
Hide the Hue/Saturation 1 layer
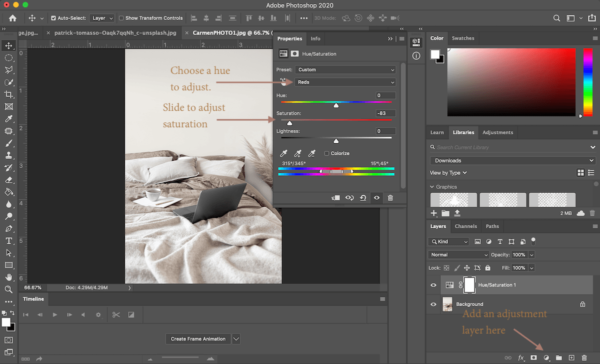click(x=433, y=285)
